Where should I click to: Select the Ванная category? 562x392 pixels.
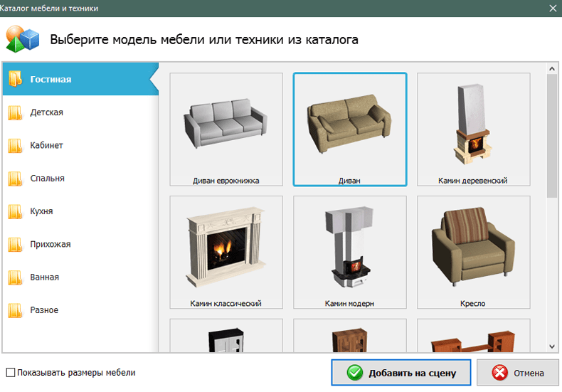coord(44,277)
